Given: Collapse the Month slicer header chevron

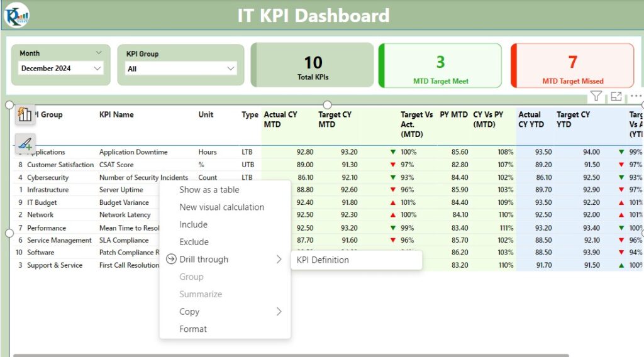Looking at the screenshot, I should [99, 53].
